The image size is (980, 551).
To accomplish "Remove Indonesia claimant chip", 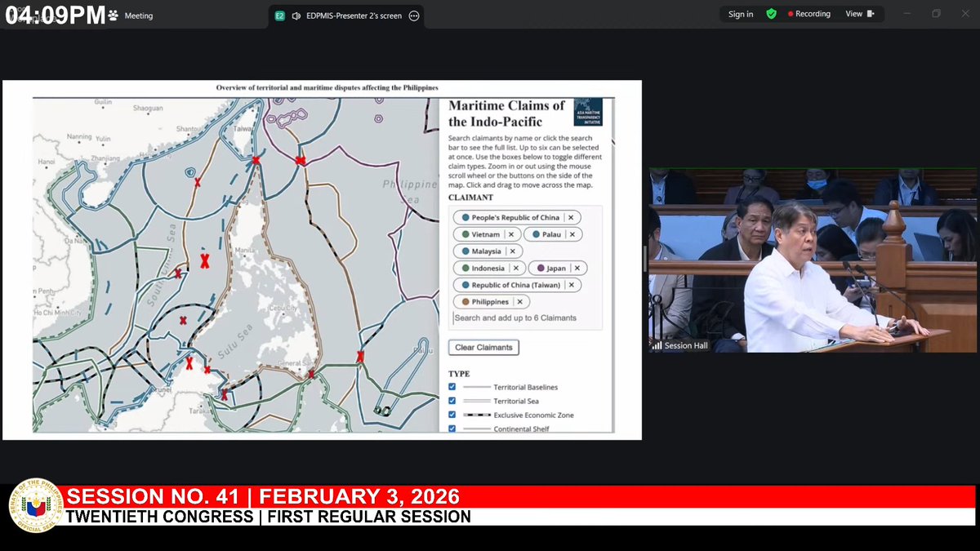I will (515, 268).
